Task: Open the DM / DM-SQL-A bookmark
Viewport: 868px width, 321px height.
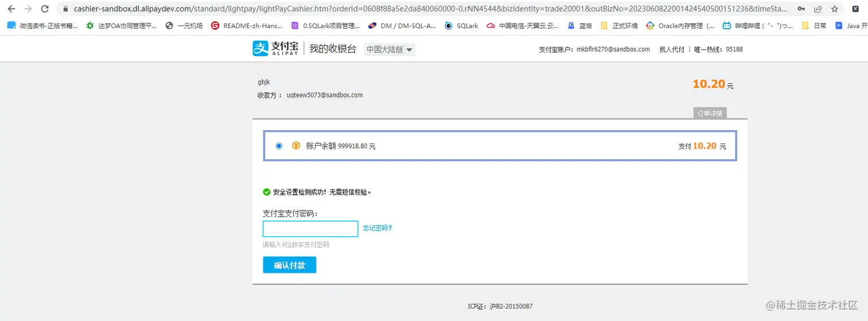Action: coord(402,26)
